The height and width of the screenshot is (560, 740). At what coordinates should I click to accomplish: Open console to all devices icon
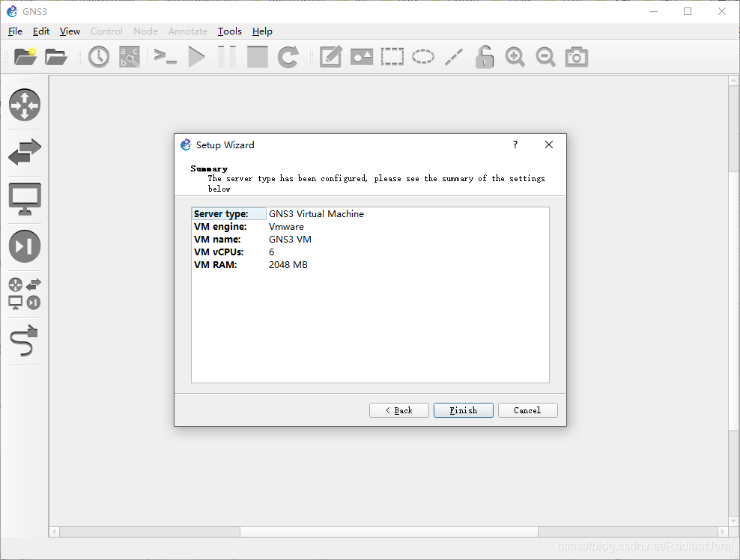tap(166, 57)
